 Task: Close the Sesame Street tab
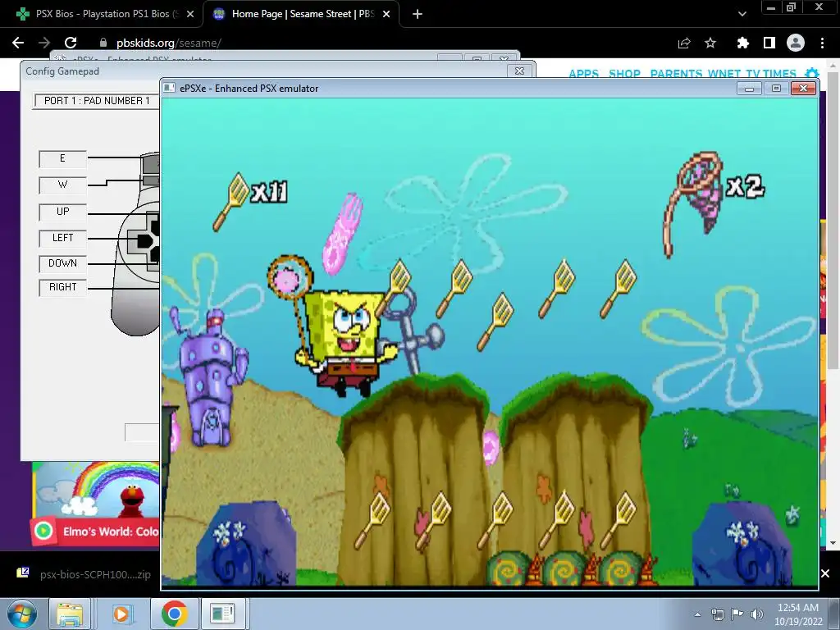[386, 14]
